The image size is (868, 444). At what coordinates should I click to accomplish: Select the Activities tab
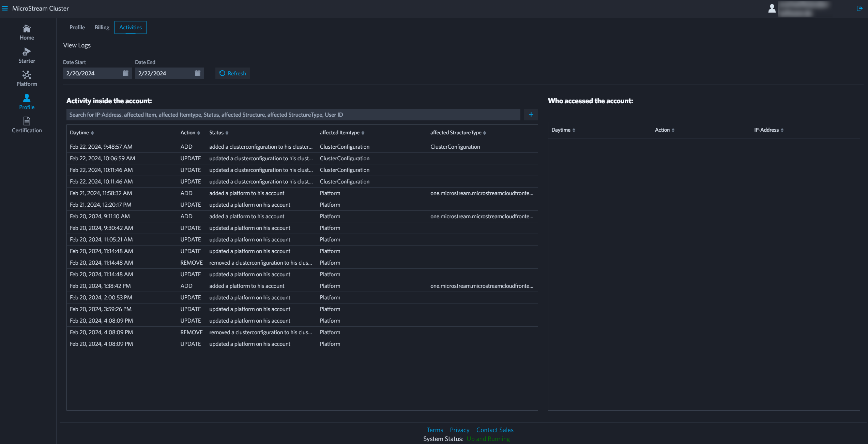pos(131,27)
